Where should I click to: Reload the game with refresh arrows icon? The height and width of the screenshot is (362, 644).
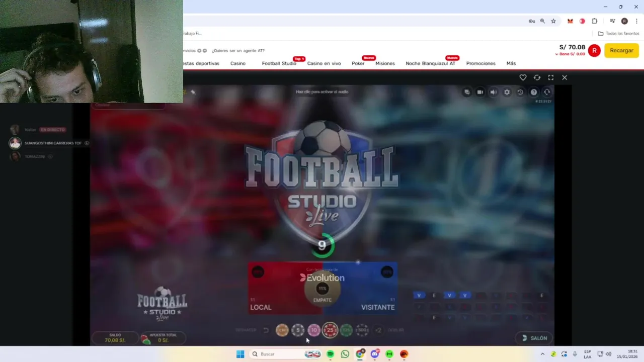point(537,77)
